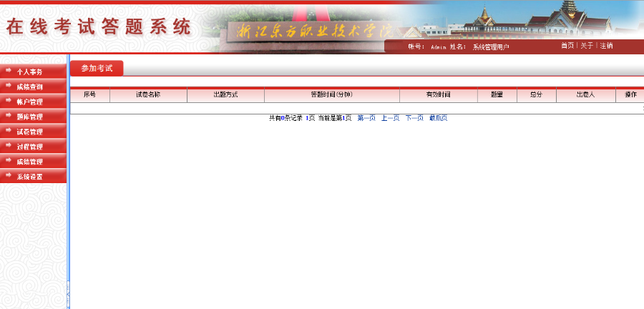Go to 上一页 in pagination

[391, 118]
